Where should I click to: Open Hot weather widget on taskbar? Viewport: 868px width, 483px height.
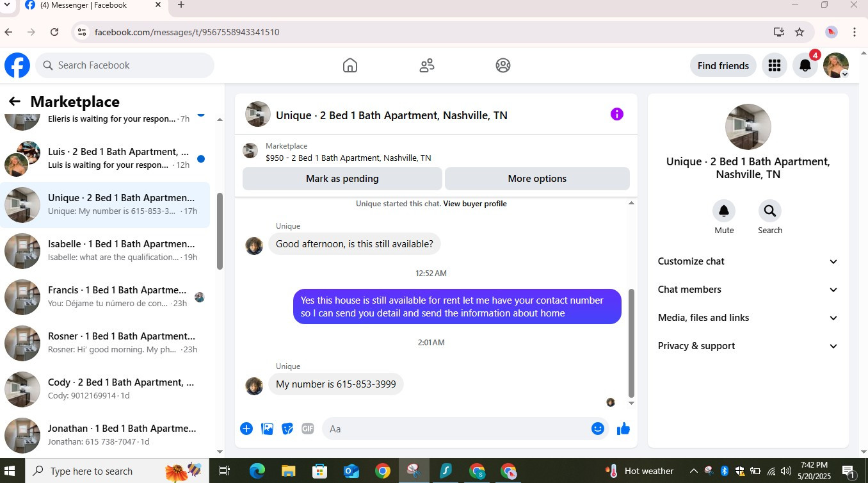click(x=640, y=471)
